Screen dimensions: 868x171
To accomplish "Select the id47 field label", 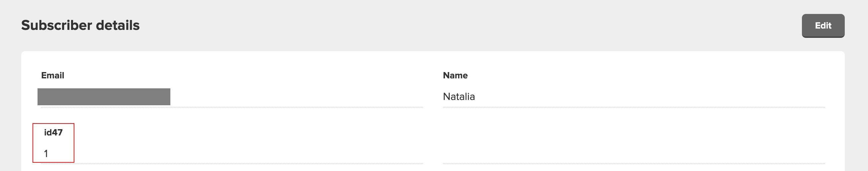I will tap(53, 132).
